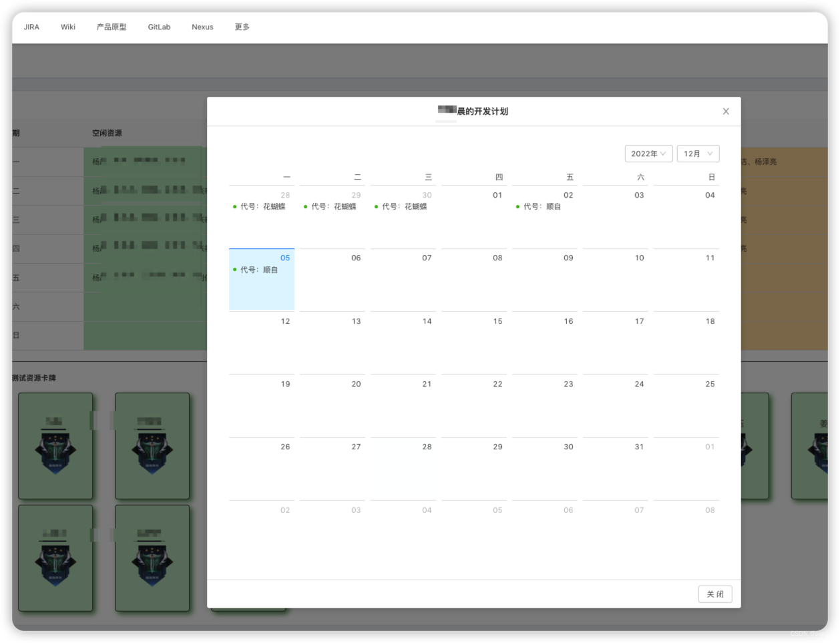Open the 产品原型 menu item
This screenshot has height=643, width=840.
coord(112,27)
